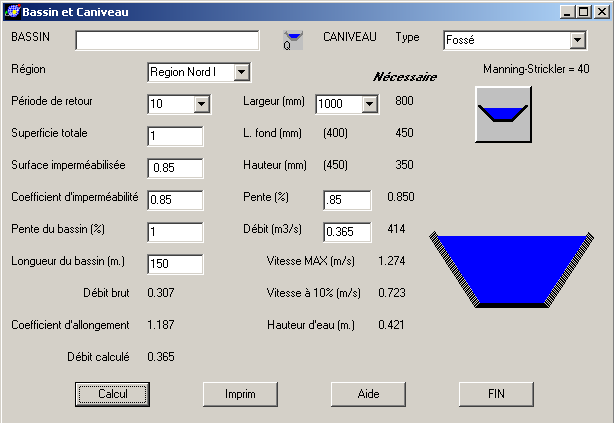This screenshot has height=423, width=614.
Task: Click the Calcul button
Action: click(112, 394)
